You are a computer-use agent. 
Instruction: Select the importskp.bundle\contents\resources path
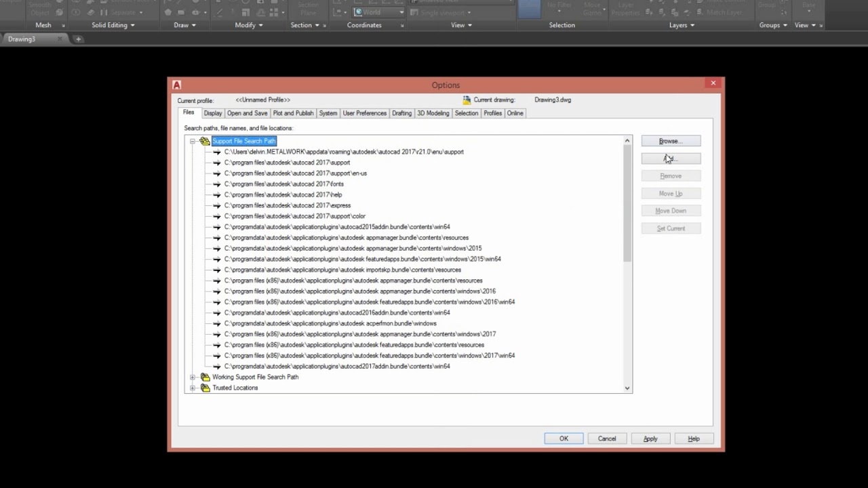(x=342, y=270)
